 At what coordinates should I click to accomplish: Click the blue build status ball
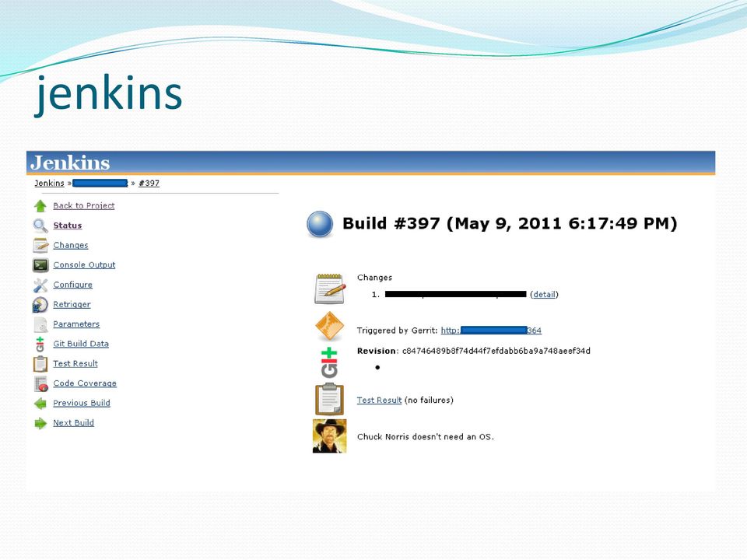(320, 224)
